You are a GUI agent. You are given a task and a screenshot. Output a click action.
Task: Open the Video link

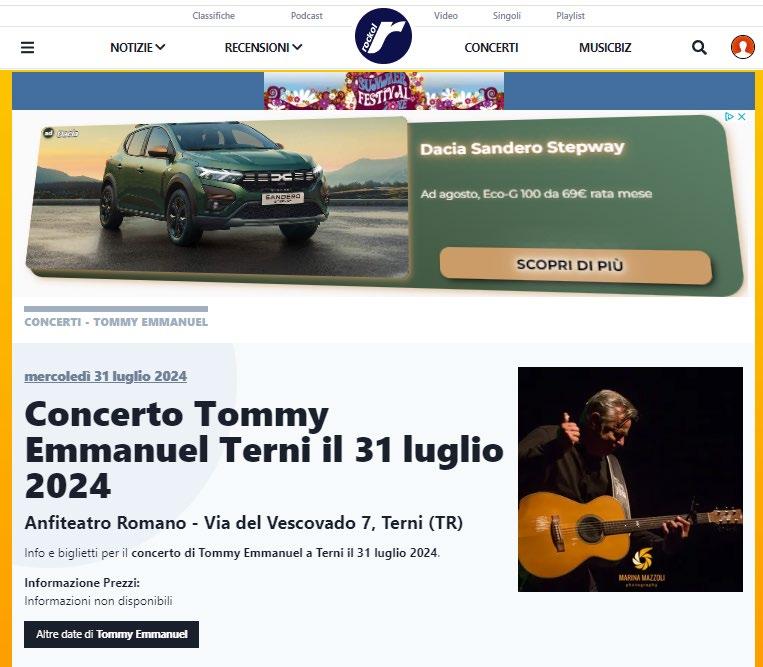(x=446, y=16)
